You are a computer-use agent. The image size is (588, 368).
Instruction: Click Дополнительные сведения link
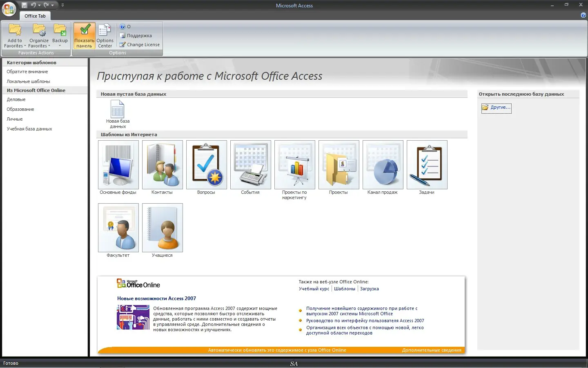pyautogui.click(x=432, y=350)
